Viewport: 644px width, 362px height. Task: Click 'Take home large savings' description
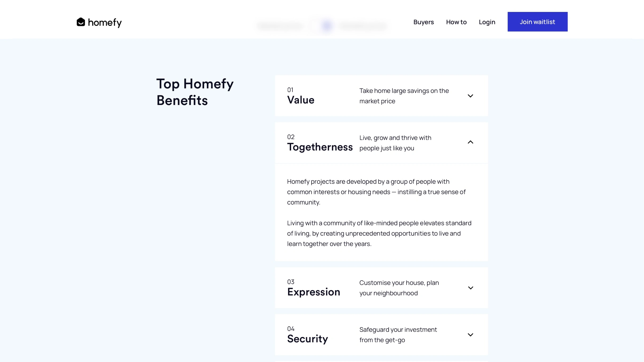click(404, 96)
